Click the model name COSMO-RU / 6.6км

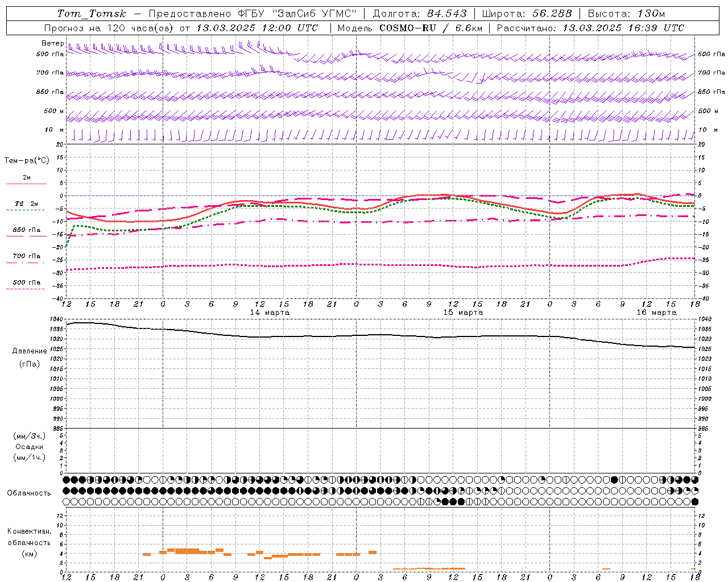pos(431,28)
